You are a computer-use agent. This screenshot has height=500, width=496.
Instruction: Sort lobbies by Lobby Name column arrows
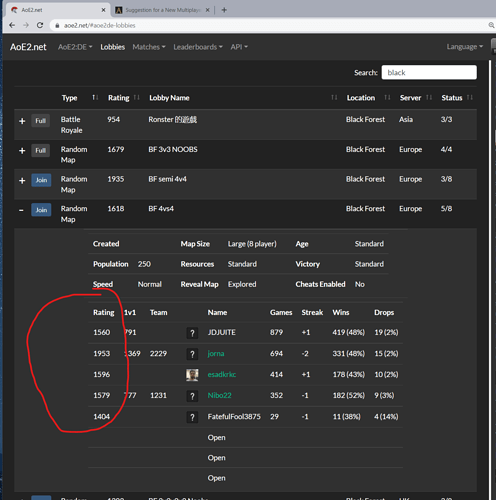click(334, 97)
